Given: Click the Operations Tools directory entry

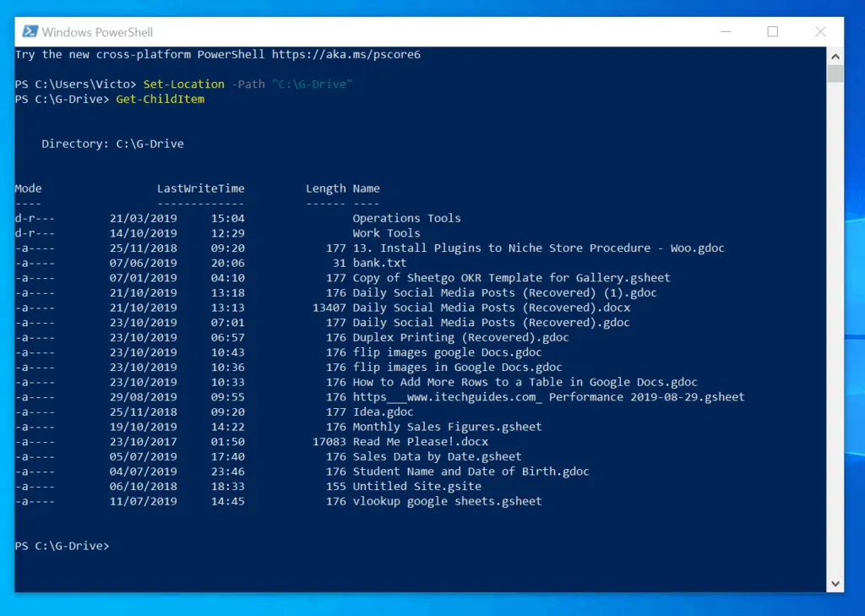Looking at the screenshot, I should (406, 218).
